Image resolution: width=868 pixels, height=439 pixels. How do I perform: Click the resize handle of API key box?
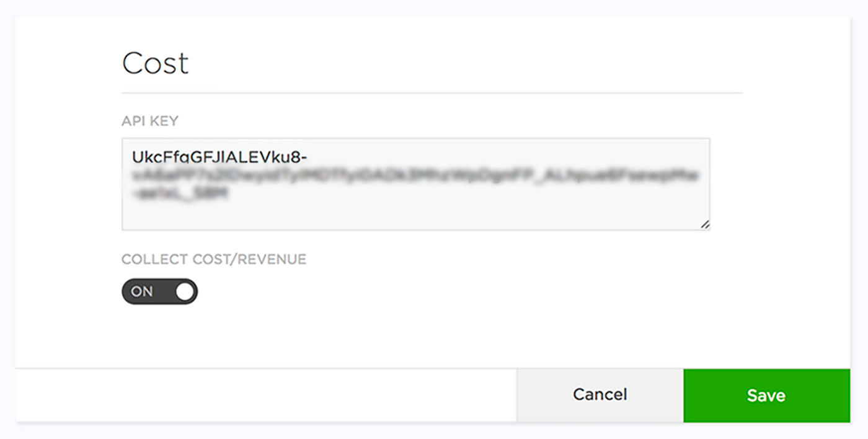pos(705,225)
